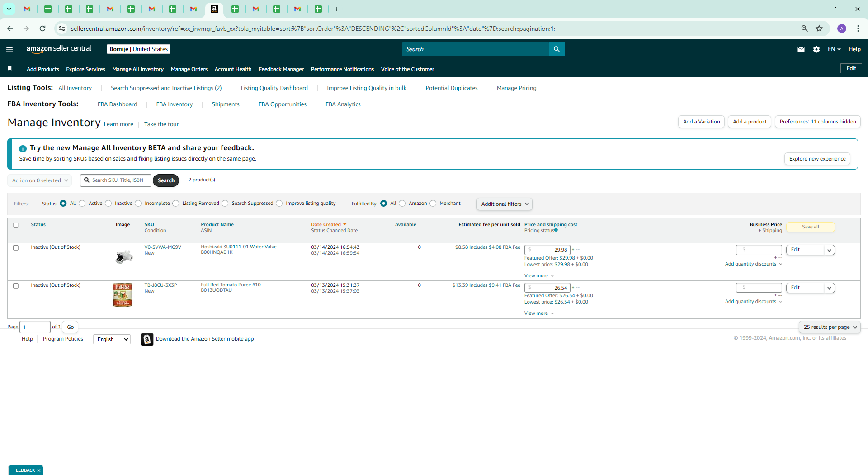Open Edit dropdown arrow for Hoshizaki row

830,250
